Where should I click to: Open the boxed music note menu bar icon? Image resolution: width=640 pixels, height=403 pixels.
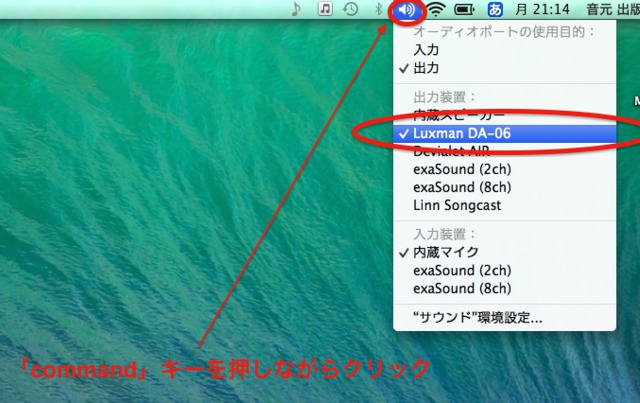[325, 9]
